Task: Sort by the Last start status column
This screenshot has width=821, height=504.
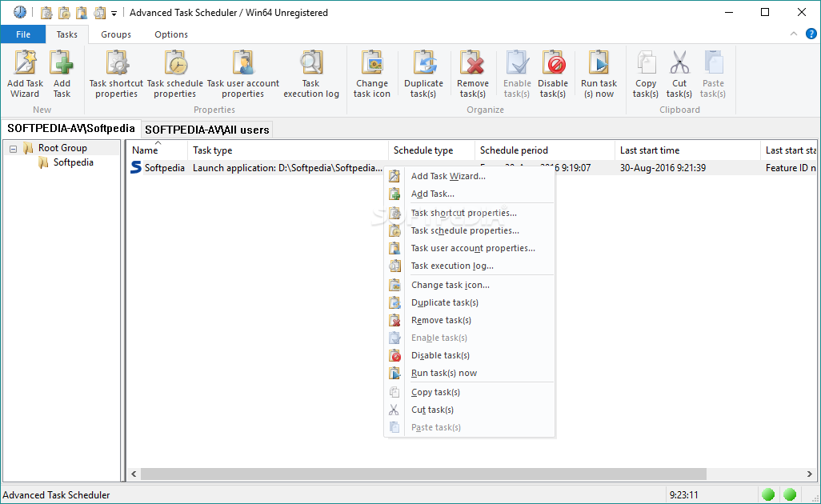Action: [789, 150]
